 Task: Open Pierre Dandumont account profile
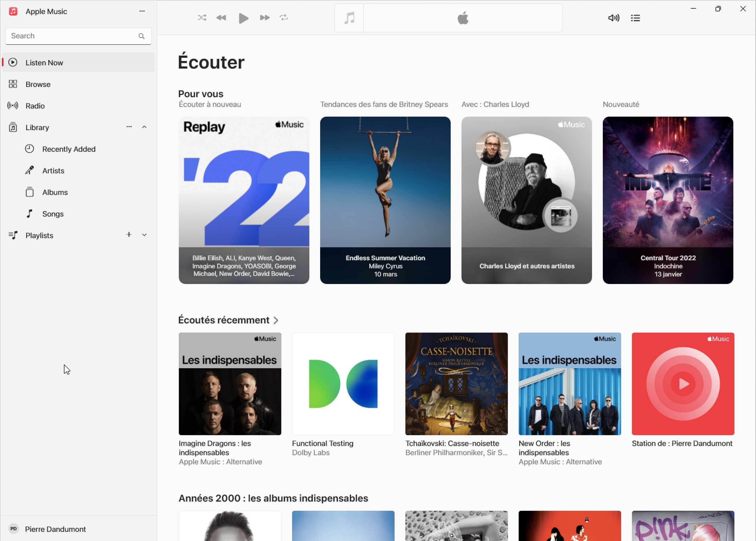coord(78,529)
